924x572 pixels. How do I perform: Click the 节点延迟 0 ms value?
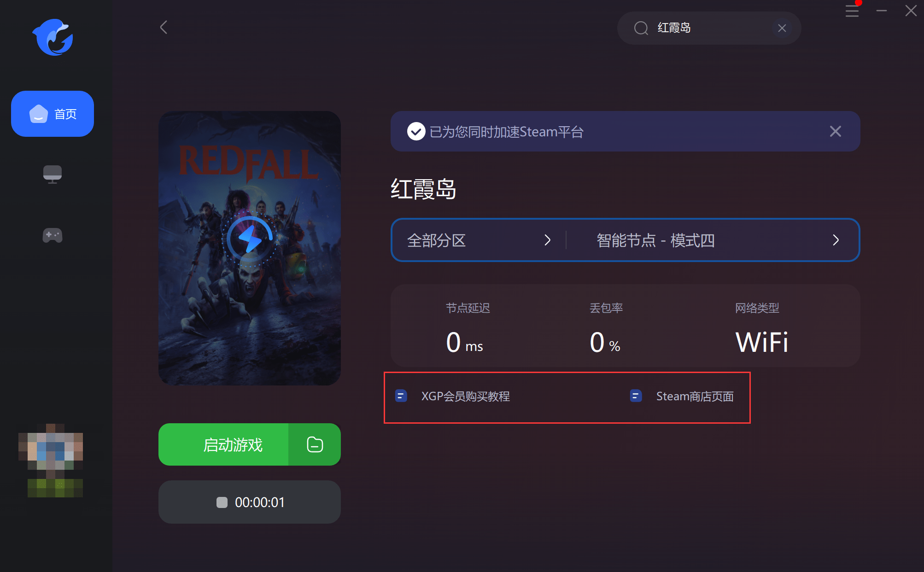coord(464,343)
